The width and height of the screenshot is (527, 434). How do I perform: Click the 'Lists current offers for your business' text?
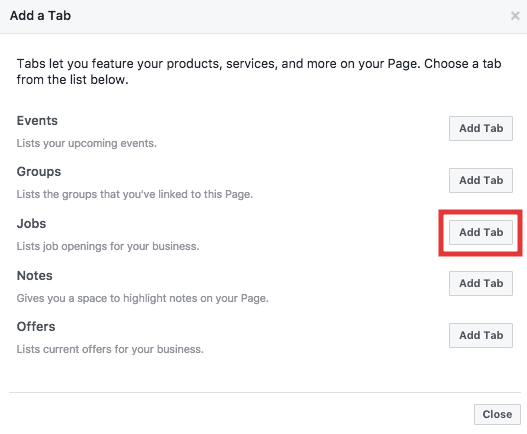(x=110, y=349)
